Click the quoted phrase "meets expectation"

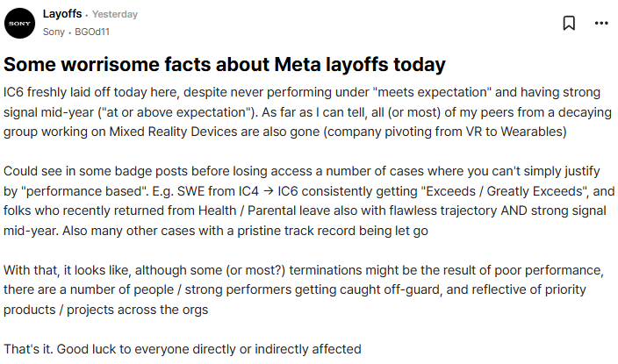(x=435, y=92)
